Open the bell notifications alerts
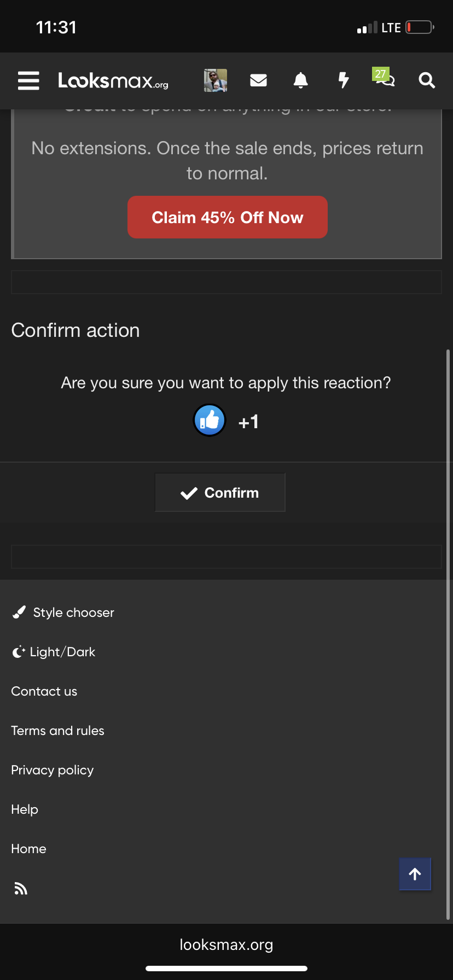 pos(301,80)
